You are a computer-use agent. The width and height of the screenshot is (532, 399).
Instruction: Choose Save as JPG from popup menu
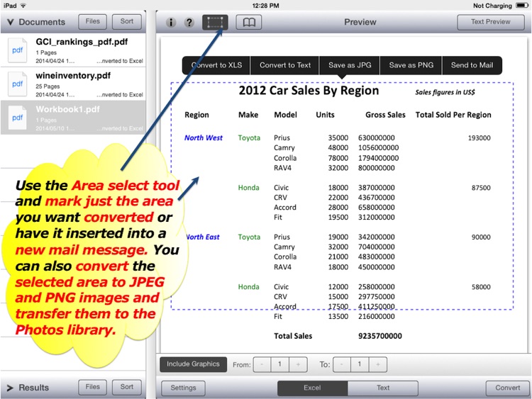[x=350, y=65]
